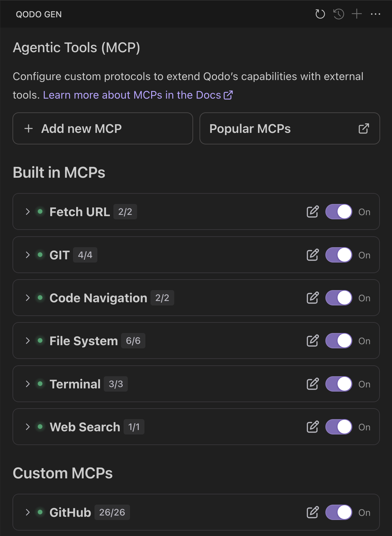Open the Terminal MCP edit pencil
Image resolution: width=392 pixels, height=536 pixels.
[313, 384]
